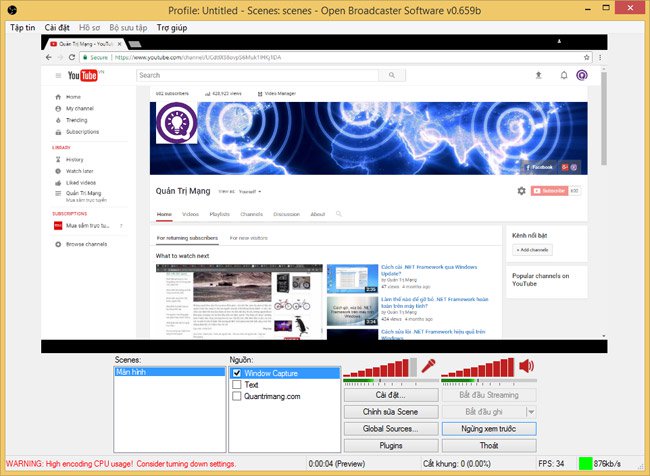Open Subscriptions in YouTube sidebar

click(82, 132)
